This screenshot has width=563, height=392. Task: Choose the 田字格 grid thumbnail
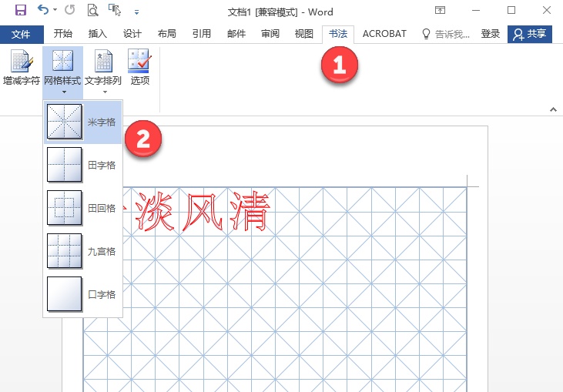click(x=64, y=165)
